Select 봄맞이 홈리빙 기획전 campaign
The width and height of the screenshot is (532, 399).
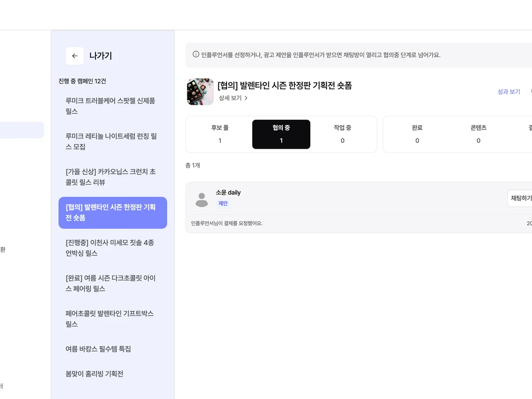pos(113,374)
